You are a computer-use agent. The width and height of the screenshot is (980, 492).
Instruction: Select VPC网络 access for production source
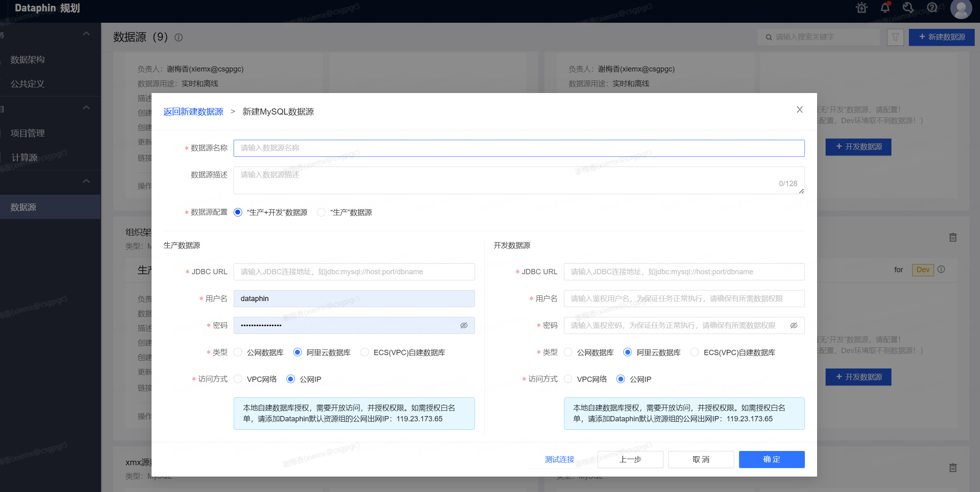tap(238, 379)
